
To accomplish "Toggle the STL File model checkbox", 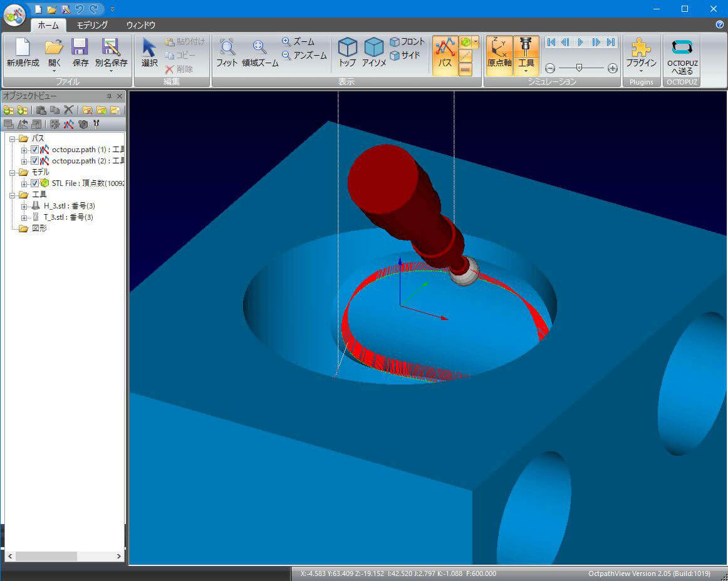I will click(x=35, y=183).
